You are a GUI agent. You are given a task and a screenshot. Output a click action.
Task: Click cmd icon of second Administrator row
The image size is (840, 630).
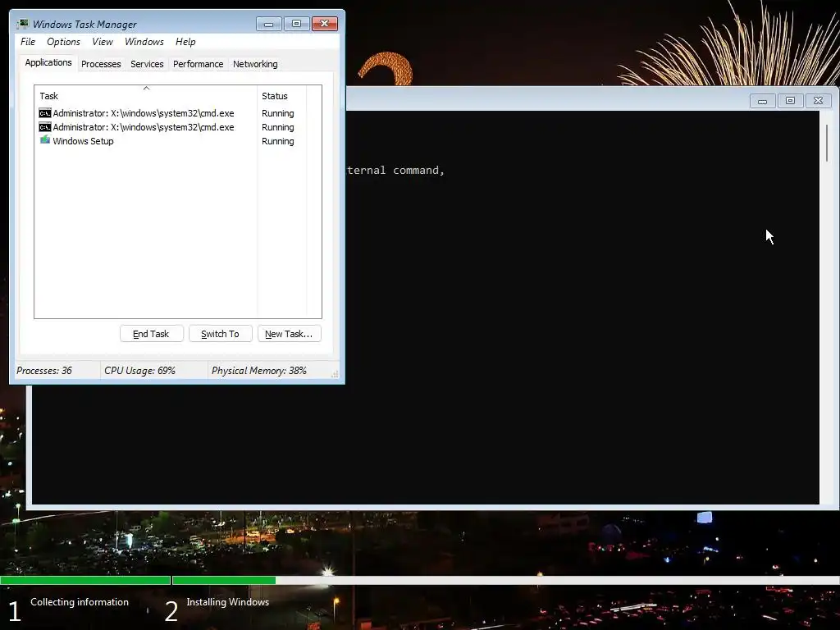click(45, 127)
